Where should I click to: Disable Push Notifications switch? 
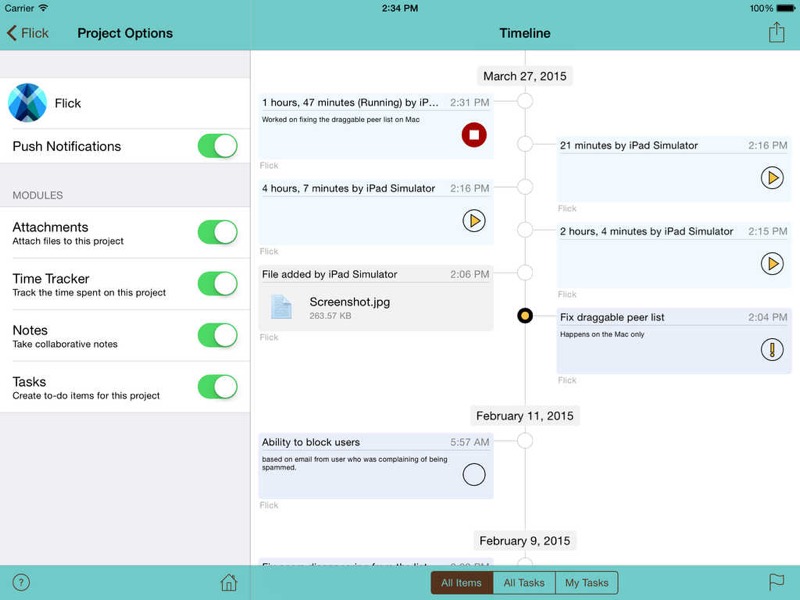(217, 146)
